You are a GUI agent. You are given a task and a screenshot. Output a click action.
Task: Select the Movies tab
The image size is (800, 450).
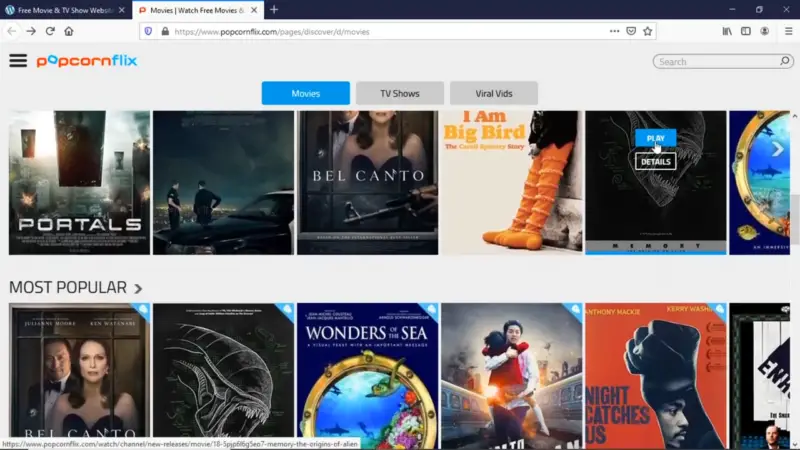click(x=305, y=93)
